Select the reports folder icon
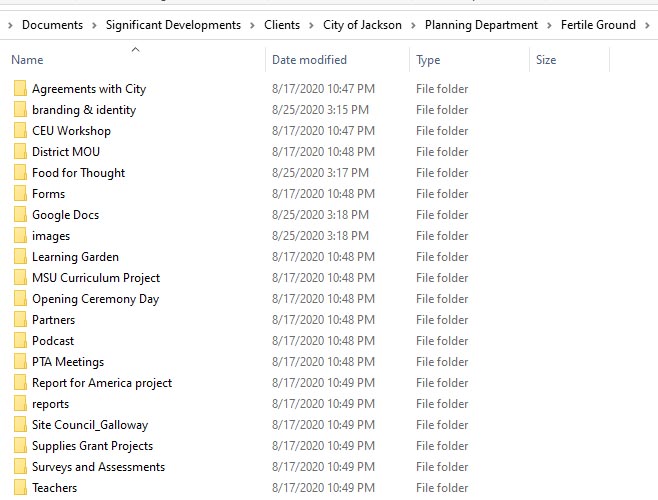The height and width of the screenshot is (500, 658). point(20,403)
